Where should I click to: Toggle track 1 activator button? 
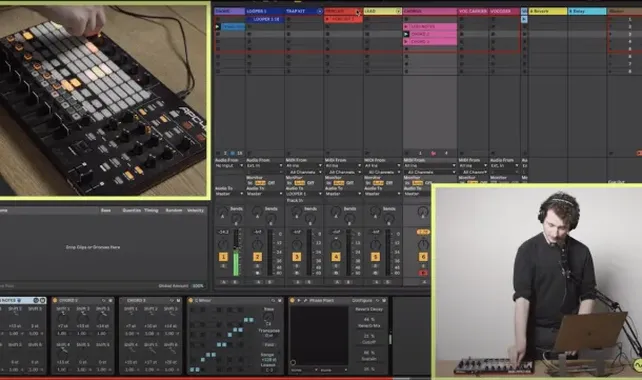223,257
